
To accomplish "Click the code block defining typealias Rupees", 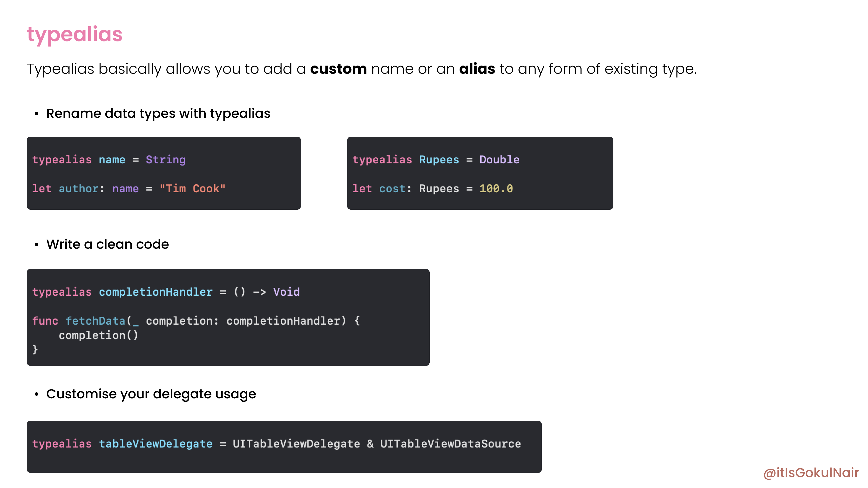I will point(480,174).
